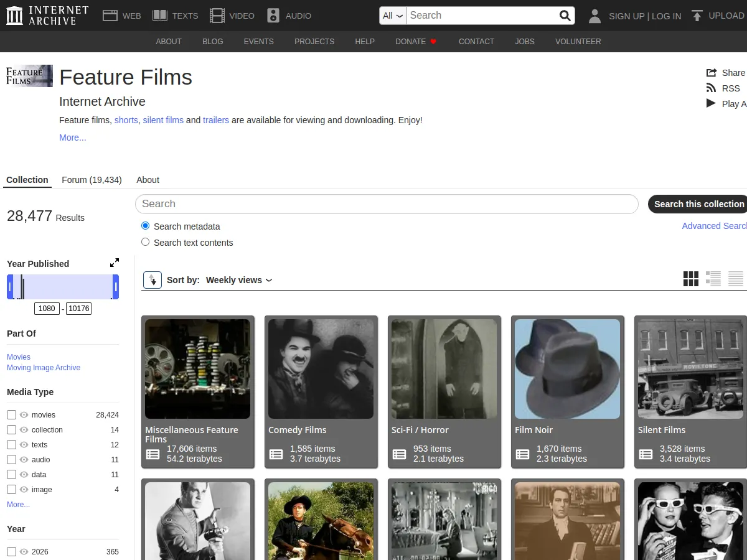Open Miscellaneous Feature Films thumbnail
The width and height of the screenshot is (747, 560).
click(197, 369)
